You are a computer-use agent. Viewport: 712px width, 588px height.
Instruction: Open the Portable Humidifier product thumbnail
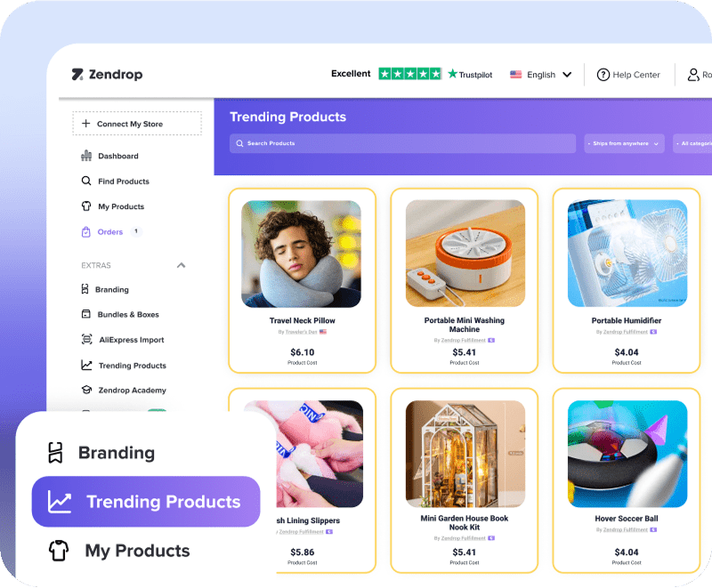click(x=627, y=254)
